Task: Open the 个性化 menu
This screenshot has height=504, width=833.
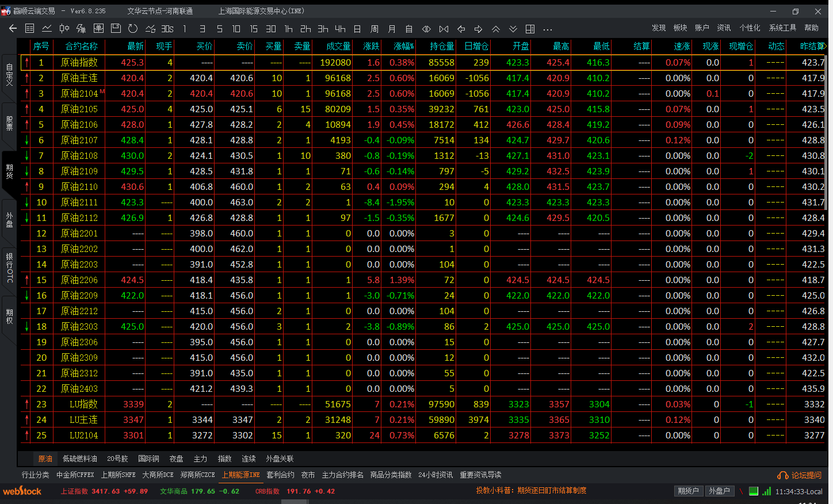Action: click(x=750, y=28)
